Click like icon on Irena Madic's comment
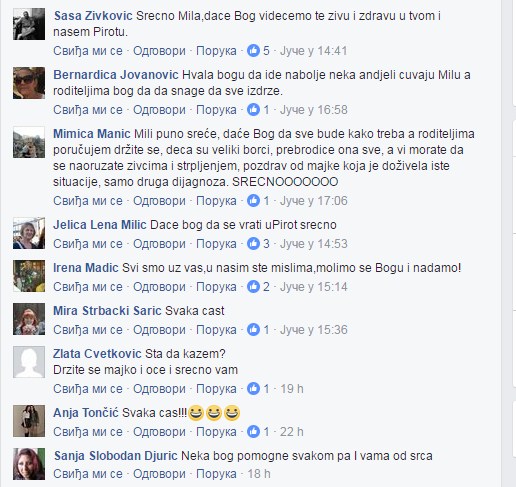Screen dimensions: 516x487 point(253,287)
